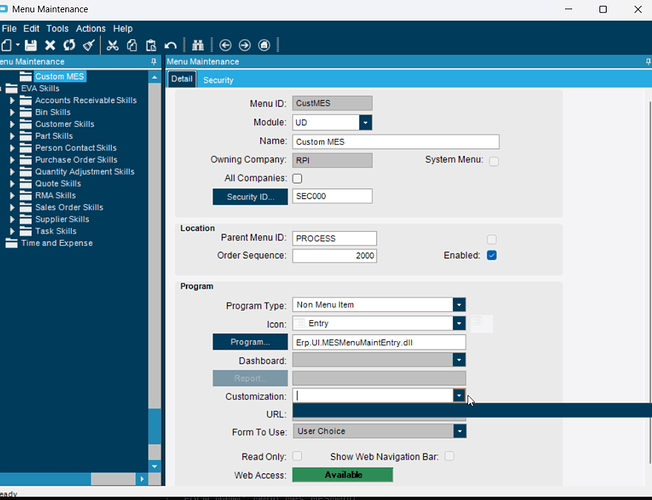Viewport: 652px width, 500px height.
Task: Pin the left Menu Maintenance tree panel
Action: click(154, 62)
